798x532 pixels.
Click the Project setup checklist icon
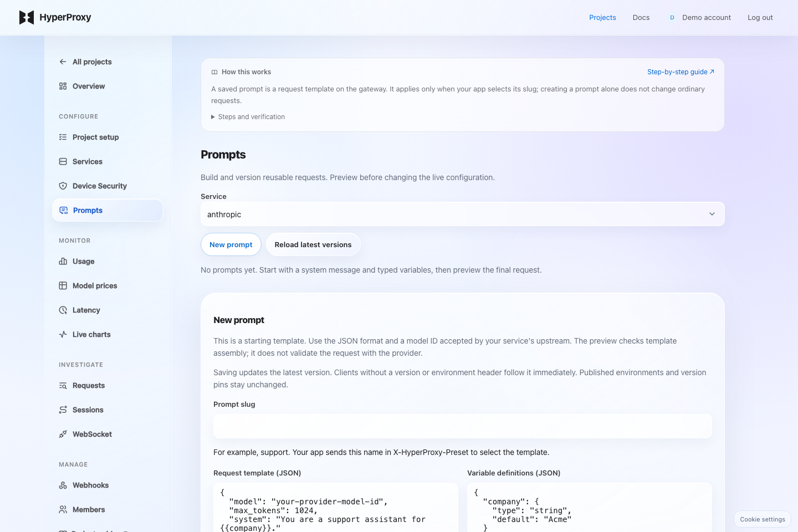pyautogui.click(x=63, y=137)
